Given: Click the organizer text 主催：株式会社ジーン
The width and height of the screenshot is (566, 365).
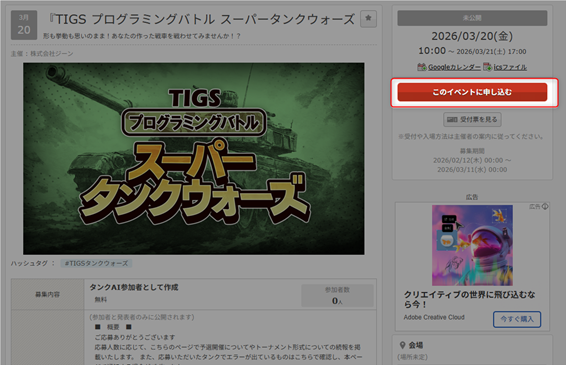Looking at the screenshot, I should (42, 54).
